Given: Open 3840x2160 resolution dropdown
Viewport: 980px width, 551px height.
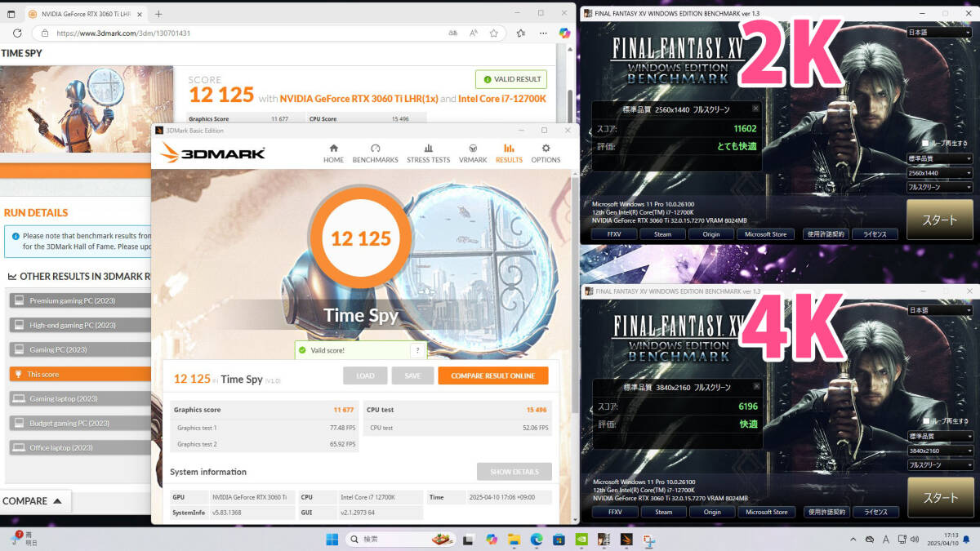Looking at the screenshot, I should 939,451.
